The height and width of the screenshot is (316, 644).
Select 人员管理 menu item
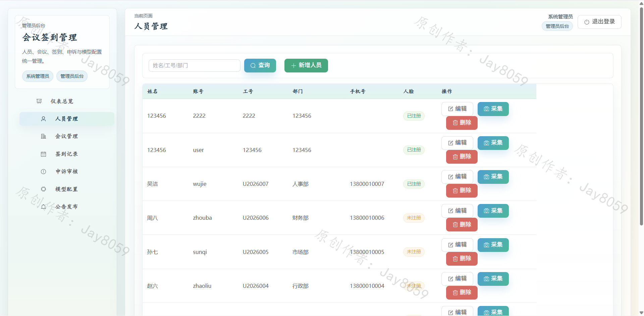(x=67, y=119)
